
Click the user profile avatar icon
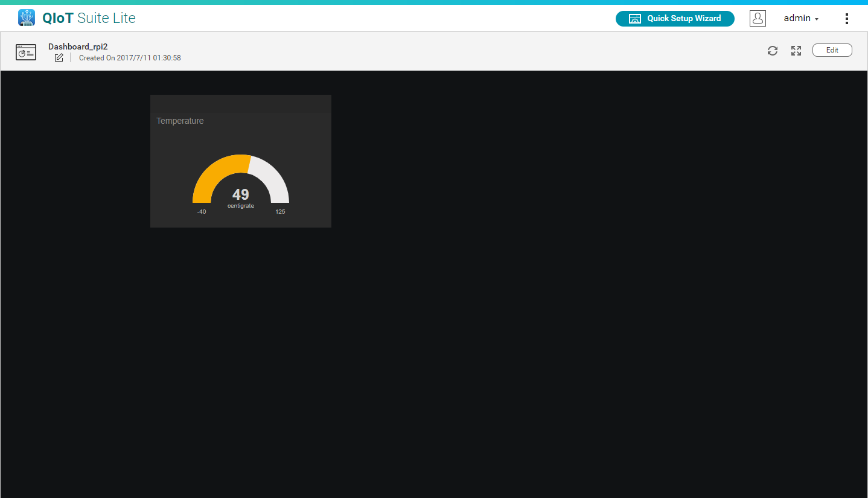[758, 19]
